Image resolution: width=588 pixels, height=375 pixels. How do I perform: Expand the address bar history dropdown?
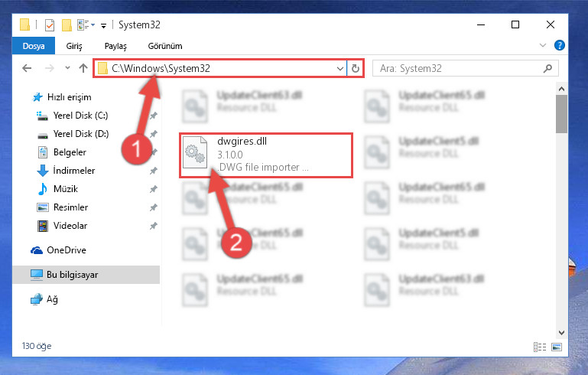339,68
